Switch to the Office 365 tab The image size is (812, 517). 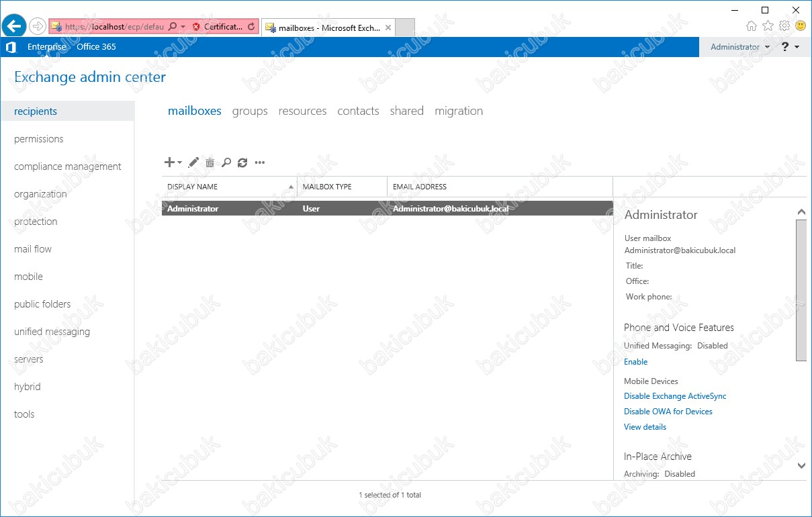coord(96,47)
